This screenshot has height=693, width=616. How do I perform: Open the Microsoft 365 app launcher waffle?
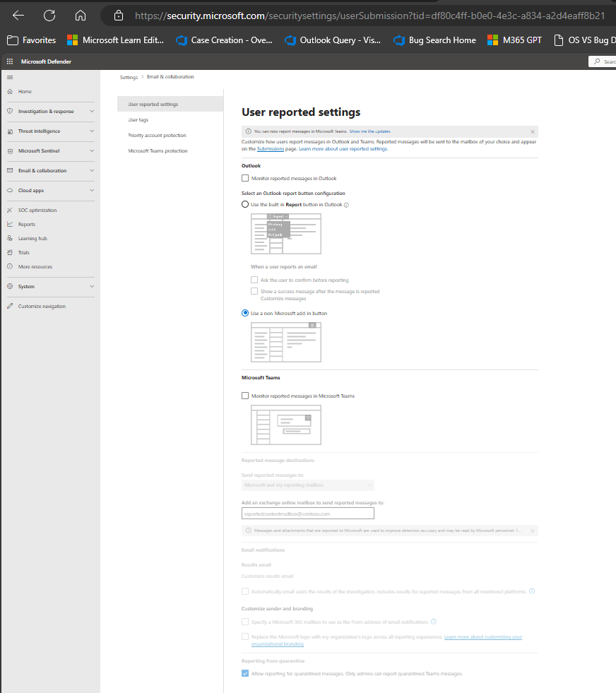tap(9, 61)
